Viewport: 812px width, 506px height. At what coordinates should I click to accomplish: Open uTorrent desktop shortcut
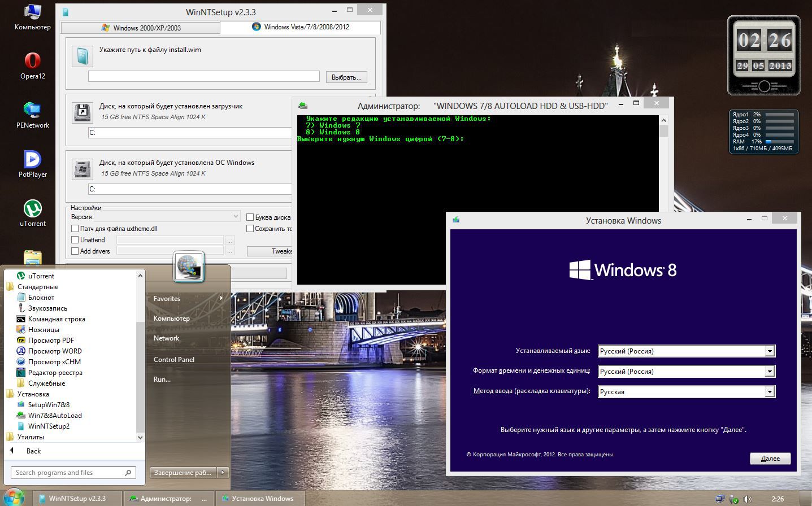click(x=33, y=213)
